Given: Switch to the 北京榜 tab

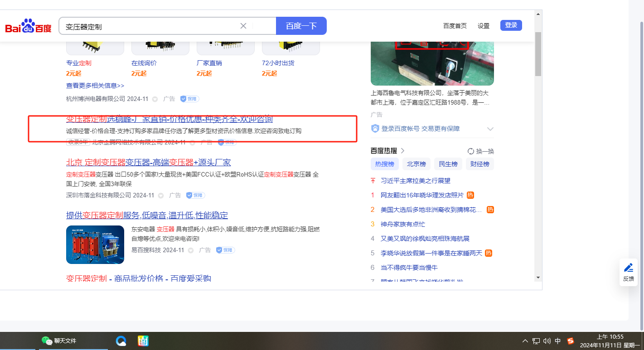Looking at the screenshot, I should click(416, 164).
